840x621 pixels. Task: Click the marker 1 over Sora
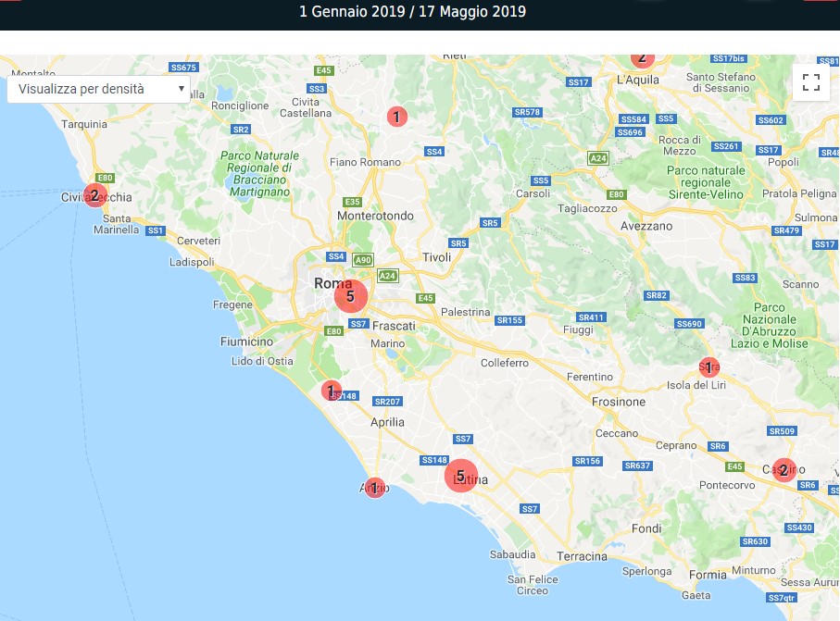click(709, 367)
